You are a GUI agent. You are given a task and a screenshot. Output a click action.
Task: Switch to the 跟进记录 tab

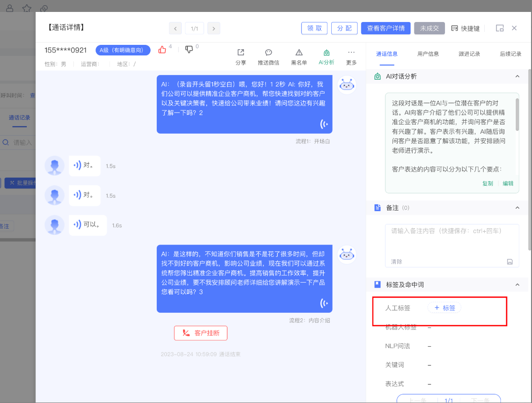469,54
